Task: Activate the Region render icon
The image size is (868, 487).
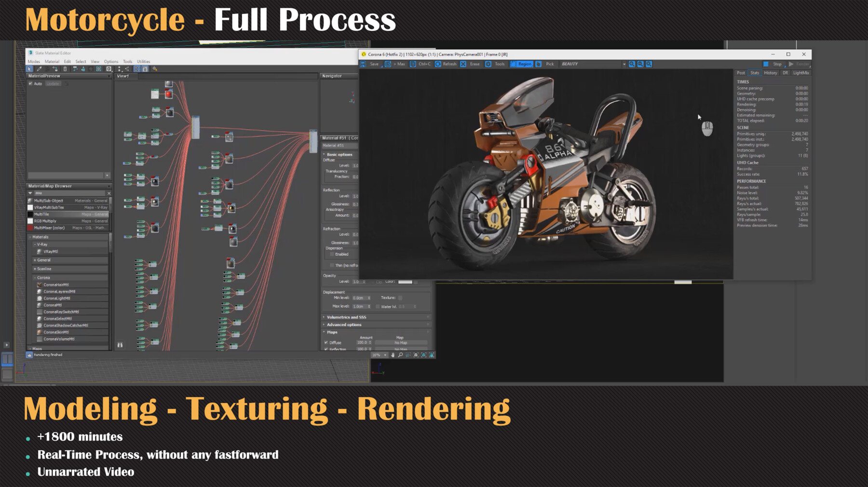Action: 513,64
